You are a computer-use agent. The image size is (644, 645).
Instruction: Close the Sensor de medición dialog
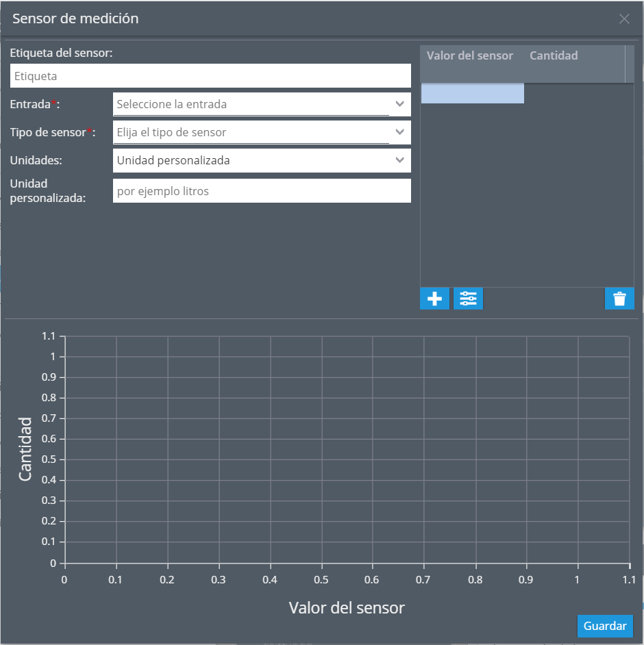(624, 19)
